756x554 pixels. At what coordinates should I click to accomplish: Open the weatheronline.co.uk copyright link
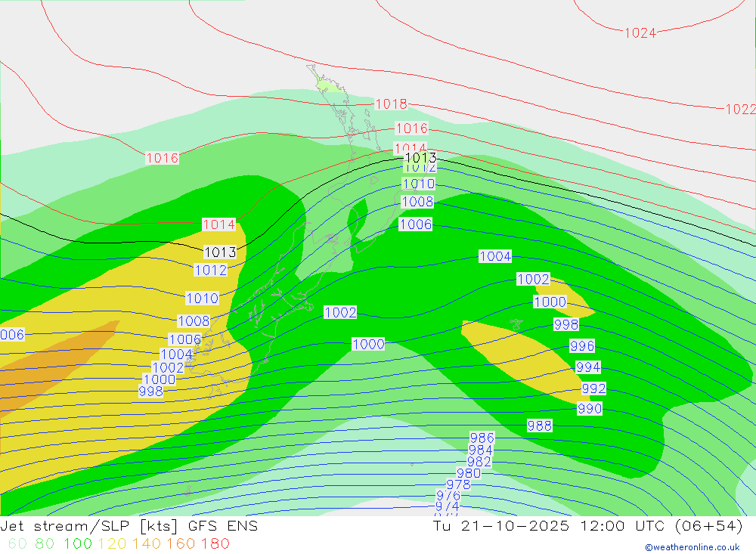coord(692,547)
